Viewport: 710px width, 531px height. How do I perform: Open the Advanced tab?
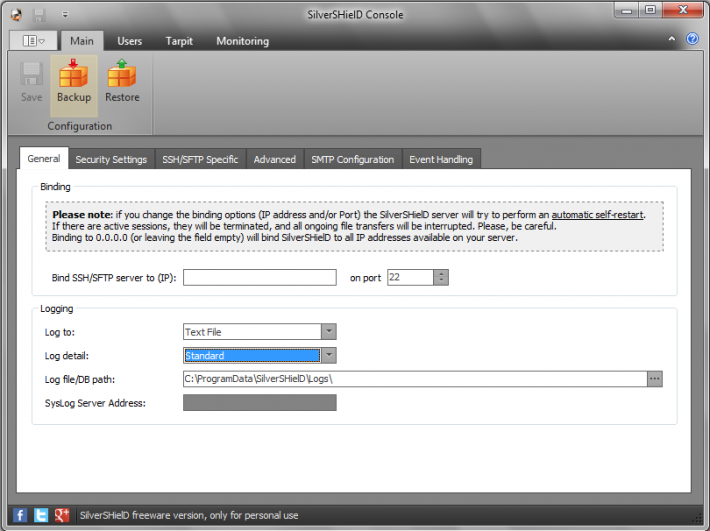tap(274, 159)
